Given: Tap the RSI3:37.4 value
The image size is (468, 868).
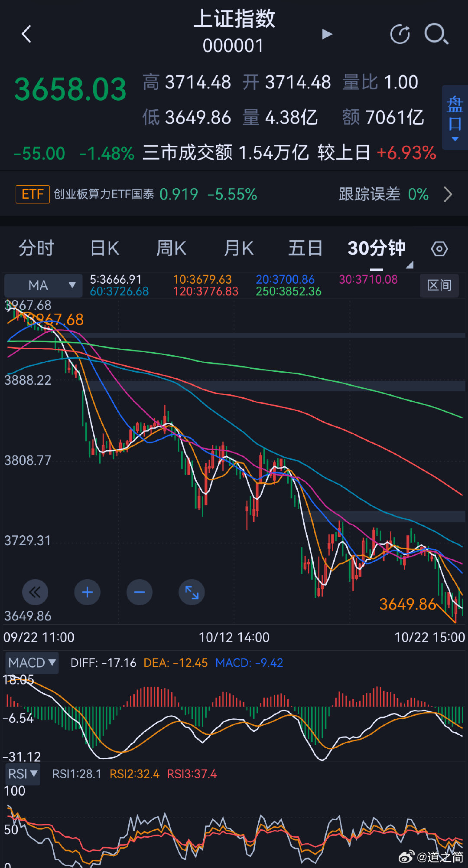Looking at the screenshot, I should 192,774.
